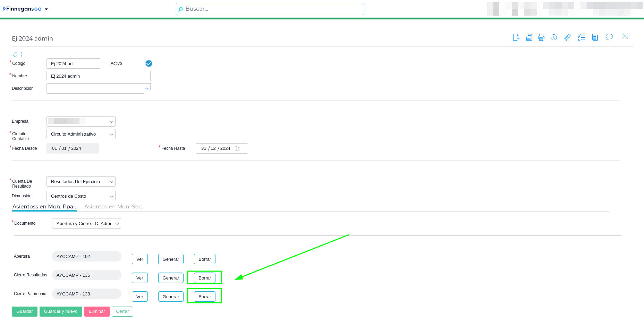This screenshot has width=644, height=318.
Task: Expand the Descripción field arrow
Action: [x=147, y=88]
